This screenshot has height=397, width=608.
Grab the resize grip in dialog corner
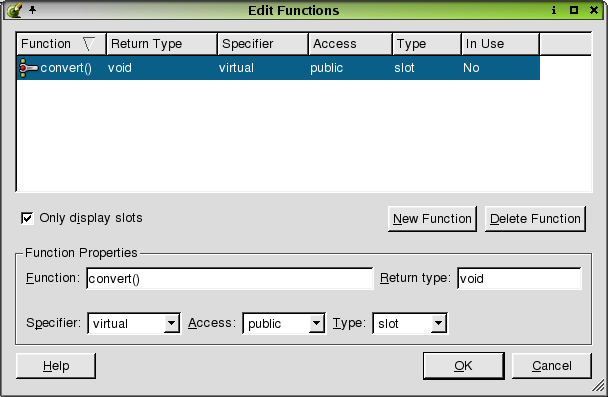click(599, 385)
